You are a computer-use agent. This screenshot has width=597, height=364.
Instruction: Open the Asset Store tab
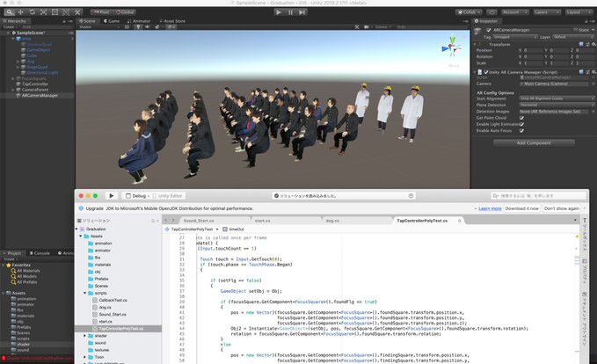172,21
